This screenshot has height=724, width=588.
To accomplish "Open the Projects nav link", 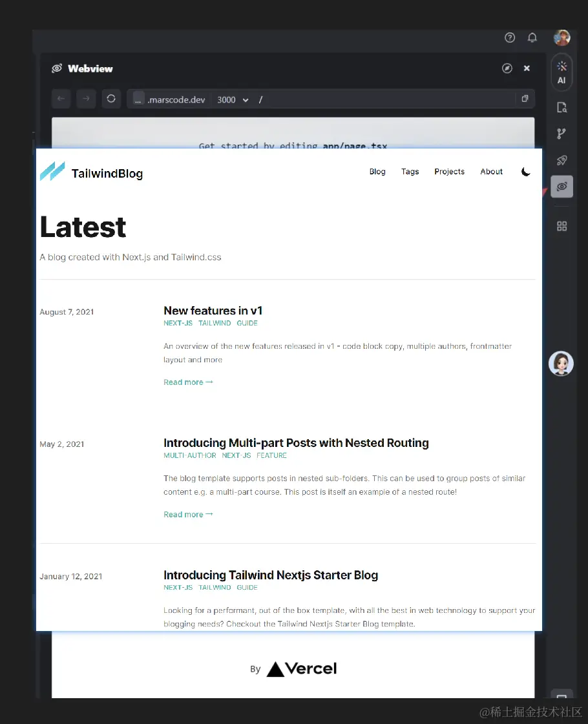I will pyautogui.click(x=450, y=172).
